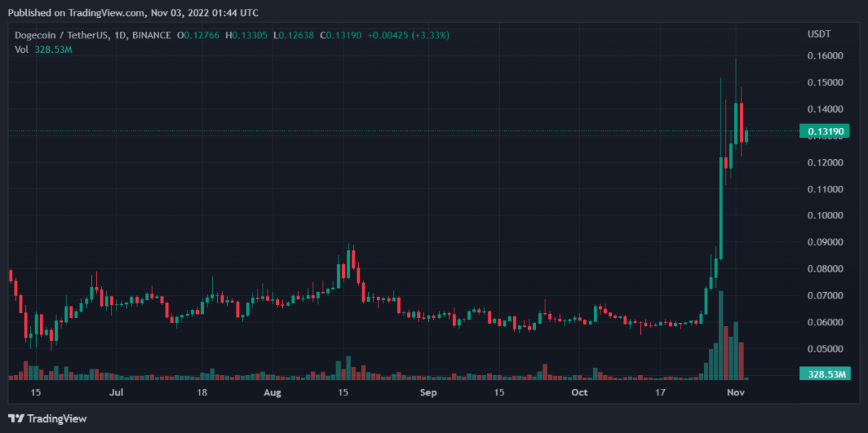Click the TradingView logo at bottom left
Image resolution: width=868 pixels, height=433 pixels.
point(47,419)
